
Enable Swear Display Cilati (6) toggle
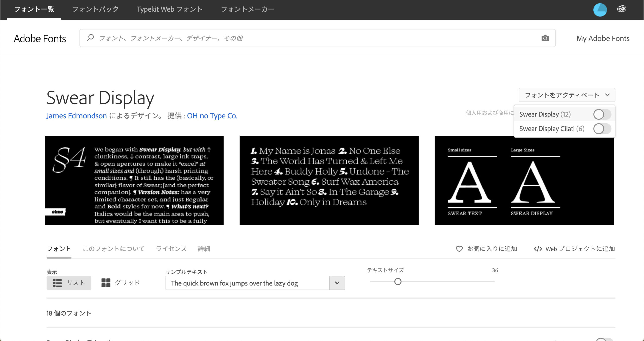click(602, 129)
